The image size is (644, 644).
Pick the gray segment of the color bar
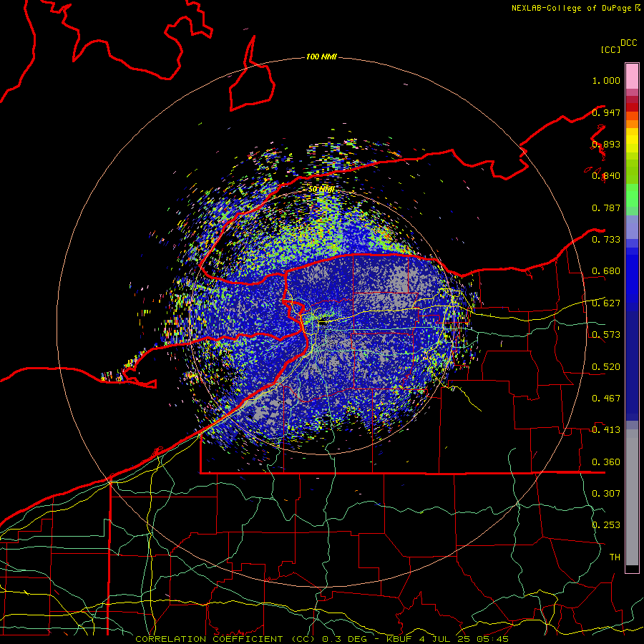click(x=632, y=497)
